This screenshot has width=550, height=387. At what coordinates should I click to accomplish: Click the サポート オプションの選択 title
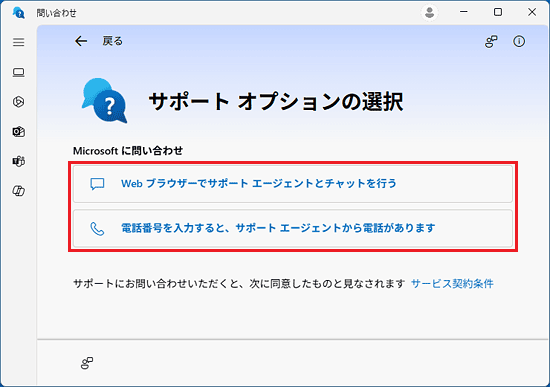(x=276, y=101)
